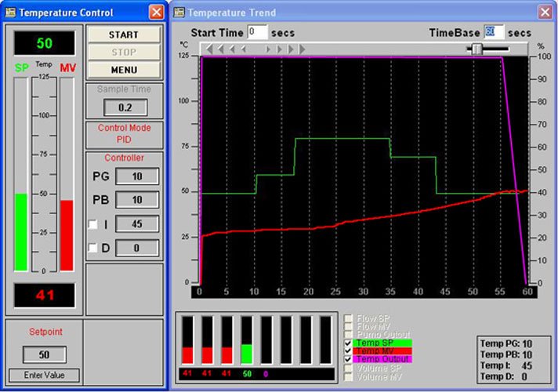Toggle the Temp MV trace checkbox

(x=349, y=350)
